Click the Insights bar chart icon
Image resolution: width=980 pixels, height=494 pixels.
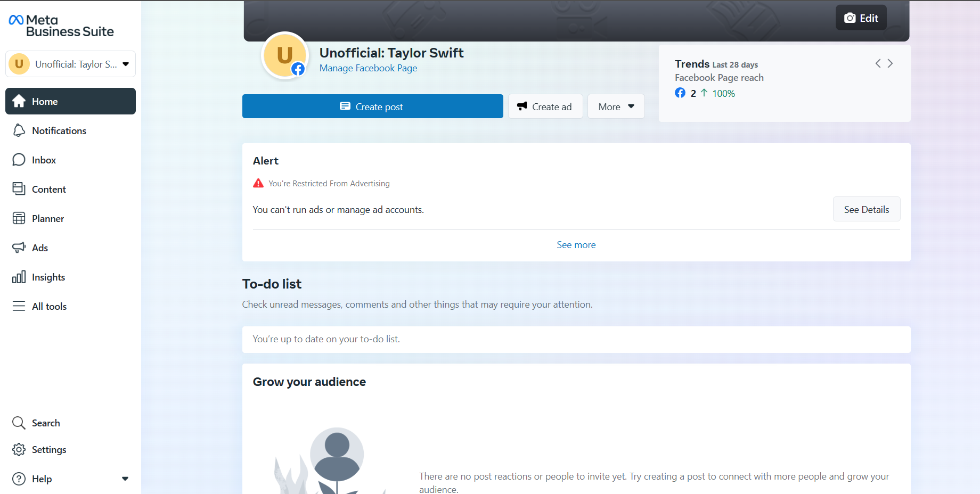point(19,277)
